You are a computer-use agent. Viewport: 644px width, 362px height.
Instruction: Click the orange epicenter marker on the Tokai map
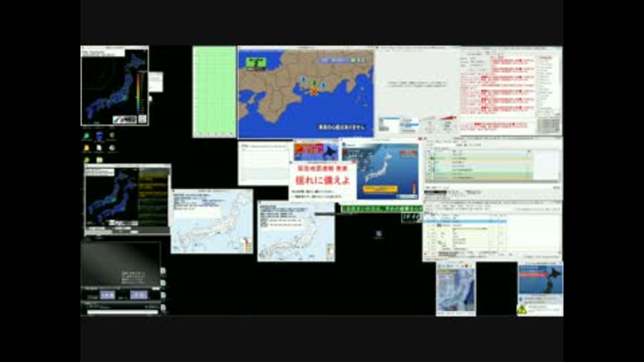[x=314, y=91]
